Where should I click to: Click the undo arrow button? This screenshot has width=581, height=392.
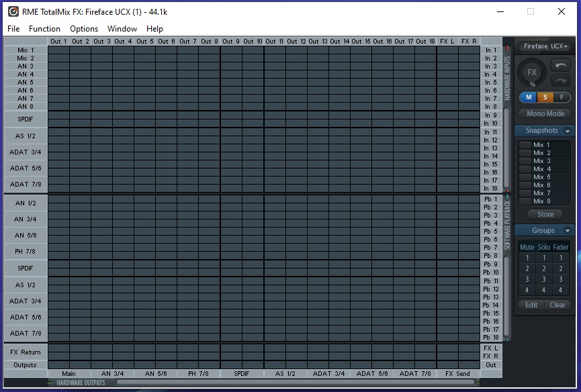coord(561,66)
